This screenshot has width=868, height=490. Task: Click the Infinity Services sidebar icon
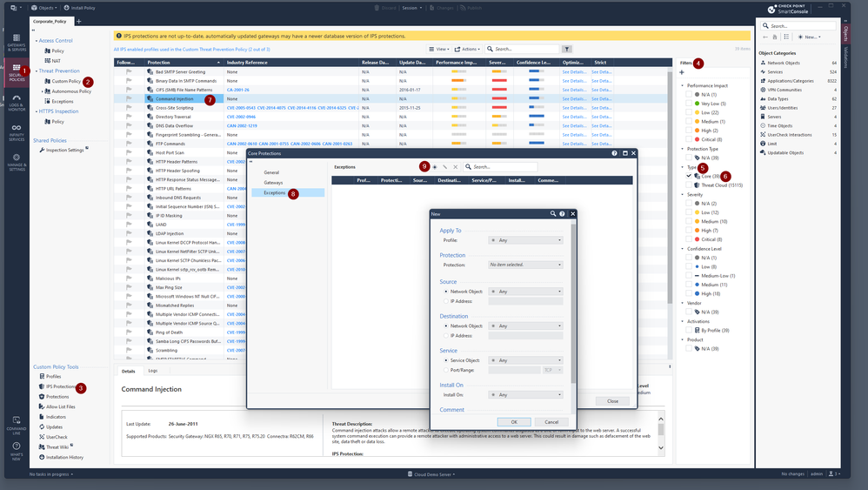(x=16, y=135)
